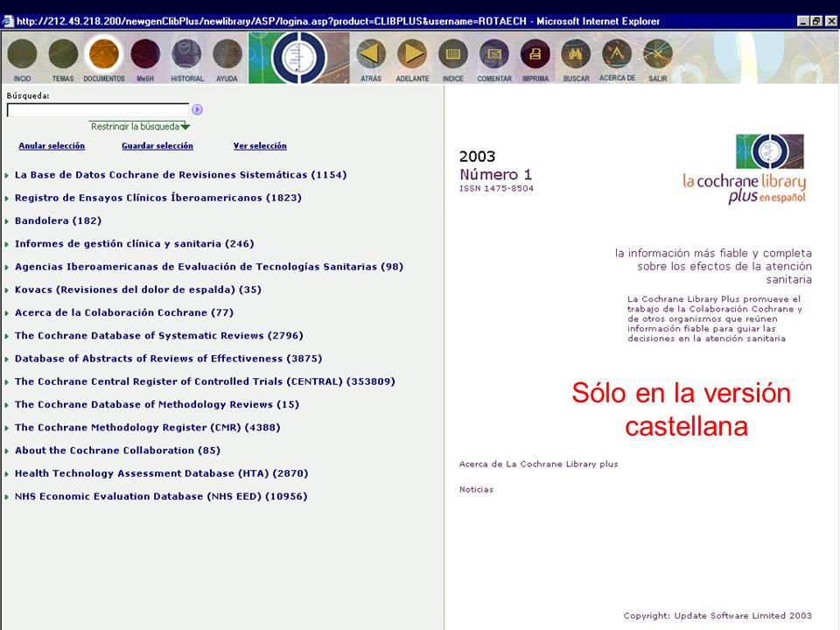840x630 pixels.
Task: Open Acerca de la Colaboración Cochrane (77)
Action: [124, 312]
